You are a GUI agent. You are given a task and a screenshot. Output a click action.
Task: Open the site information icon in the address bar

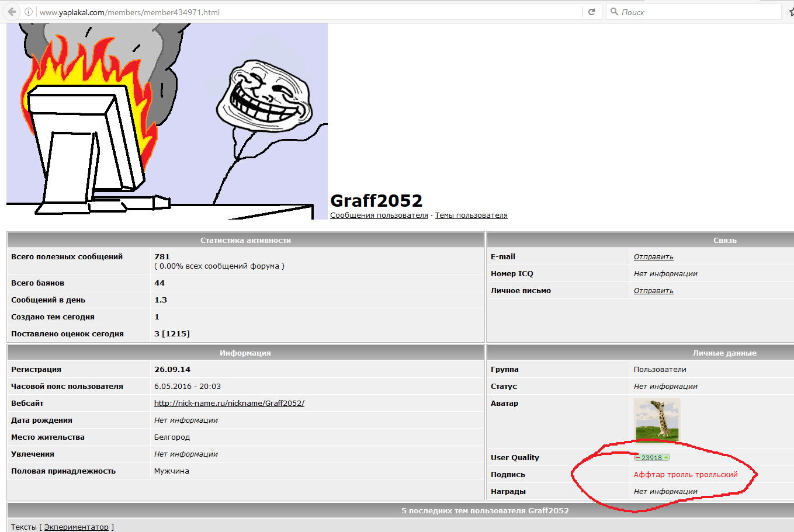[28, 12]
